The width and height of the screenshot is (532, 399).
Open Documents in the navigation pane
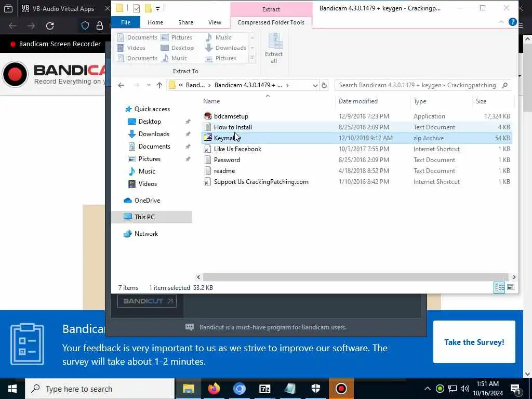pyautogui.click(x=154, y=147)
